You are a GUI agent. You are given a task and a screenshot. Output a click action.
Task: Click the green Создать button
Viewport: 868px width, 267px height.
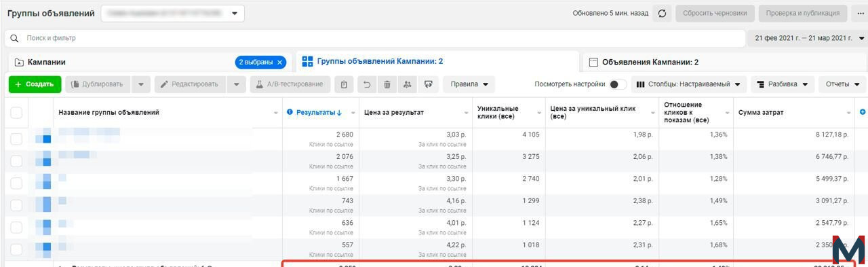(x=35, y=84)
